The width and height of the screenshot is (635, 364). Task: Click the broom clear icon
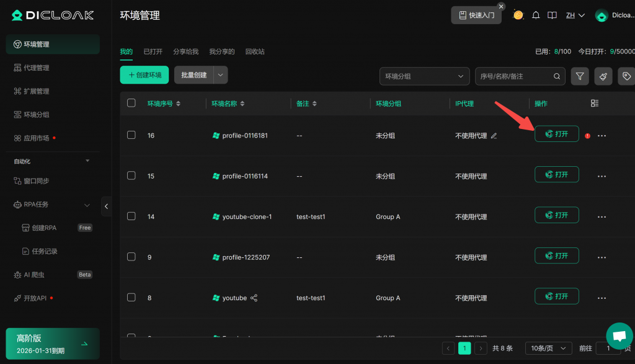point(603,76)
